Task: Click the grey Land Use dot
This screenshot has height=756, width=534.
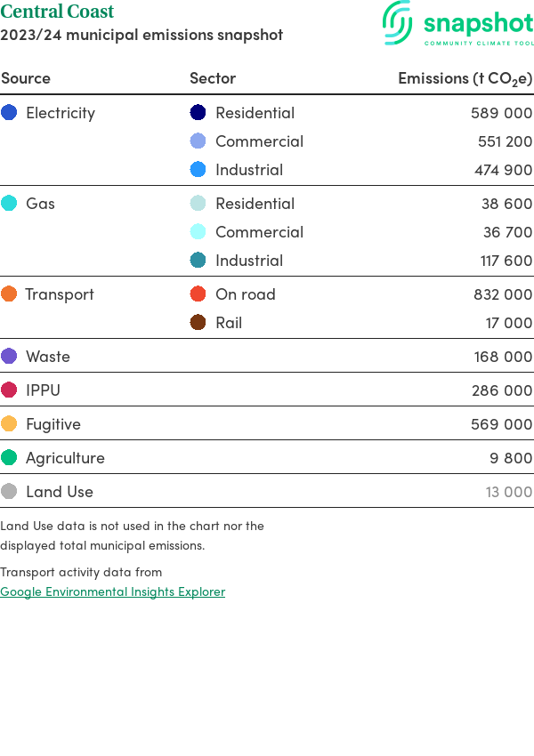Action: coord(9,491)
